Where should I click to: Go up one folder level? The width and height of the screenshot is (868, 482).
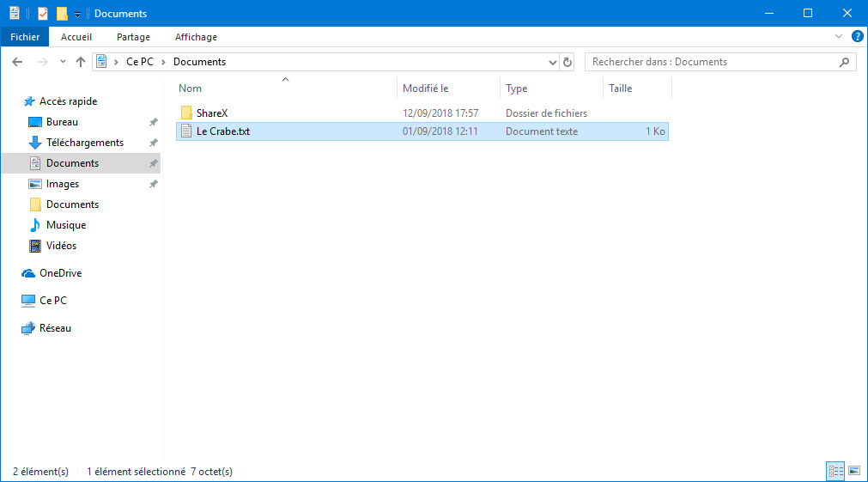point(81,62)
